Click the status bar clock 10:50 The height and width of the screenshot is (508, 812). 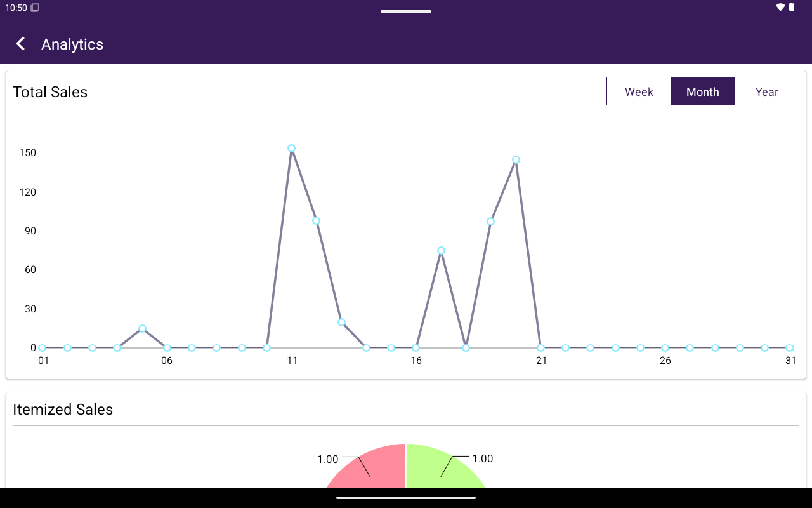(16, 8)
